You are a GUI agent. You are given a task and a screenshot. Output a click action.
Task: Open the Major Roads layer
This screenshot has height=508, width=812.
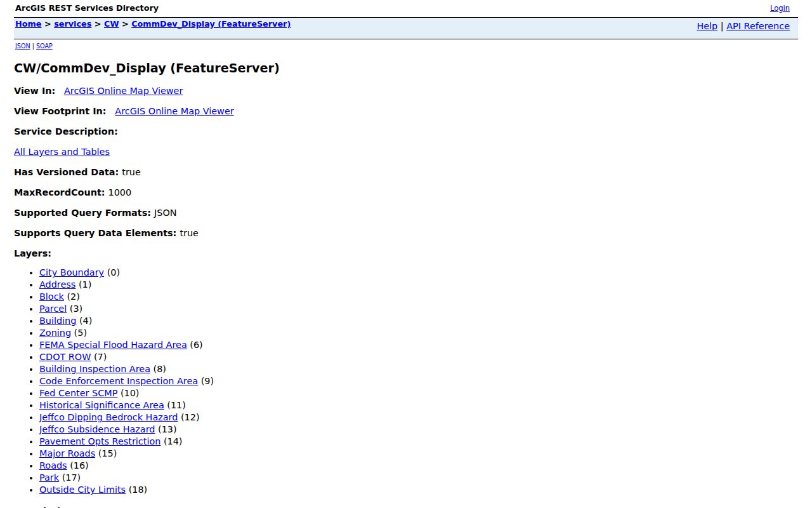coord(67,453)
